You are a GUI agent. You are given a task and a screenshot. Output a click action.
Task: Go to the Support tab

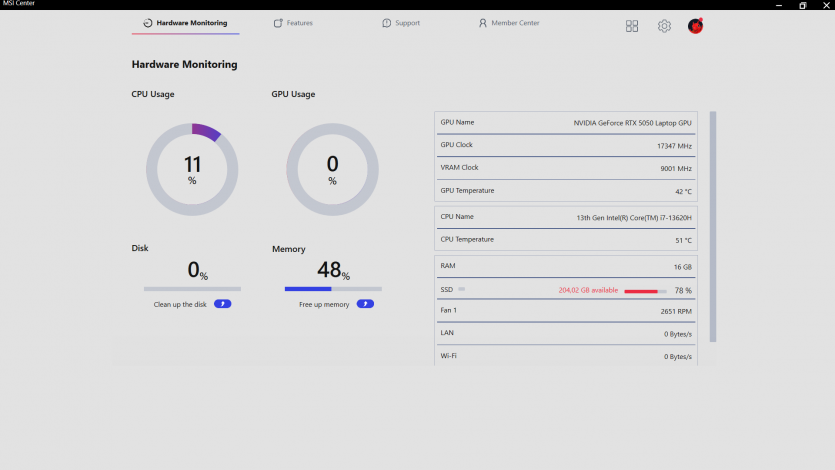401,23
